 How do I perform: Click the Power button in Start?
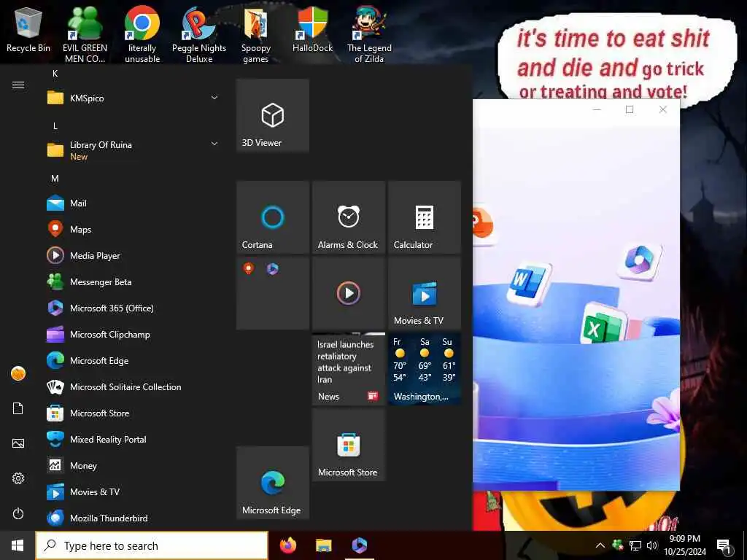(x=18, y=513)
